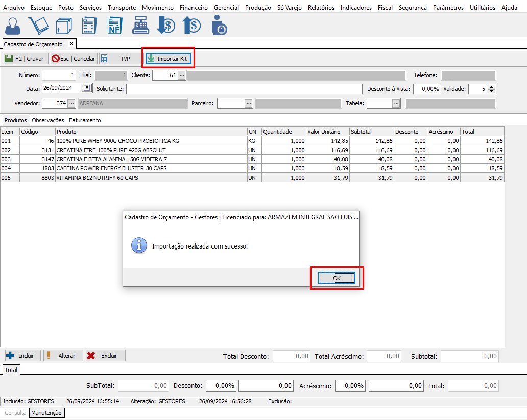This screenshot has height=420, width=527.
Task: Open the Cliente lookup ellipsis button
Action: pyautogui.click(x=181, y=76)
